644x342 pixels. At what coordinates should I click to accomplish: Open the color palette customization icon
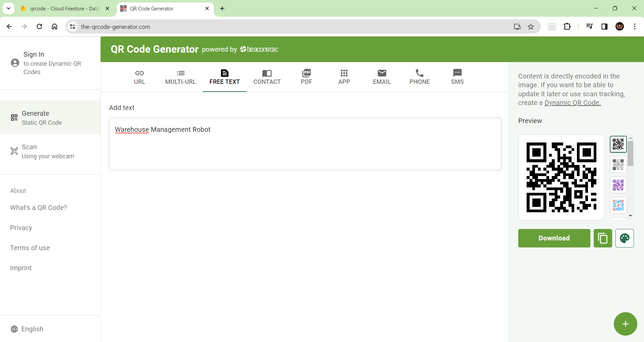pyautogui.click(x=625, y=238)
